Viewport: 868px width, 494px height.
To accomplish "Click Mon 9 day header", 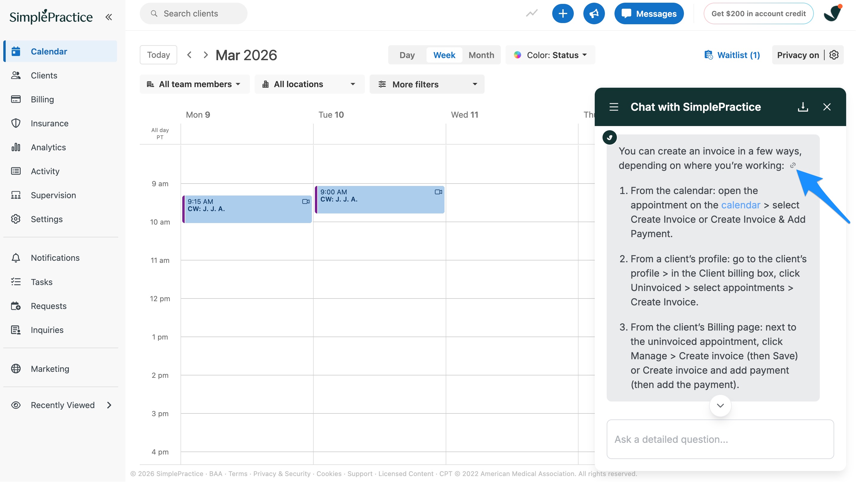I will (198, 115).
